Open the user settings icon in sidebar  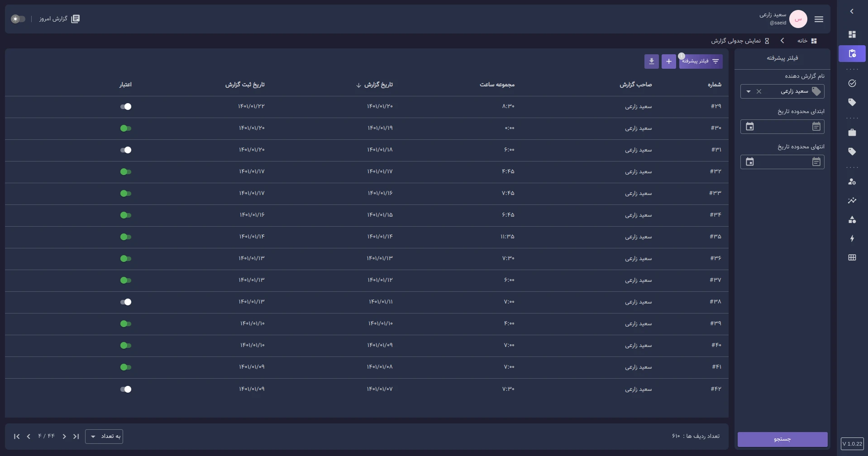click(852, 182)
